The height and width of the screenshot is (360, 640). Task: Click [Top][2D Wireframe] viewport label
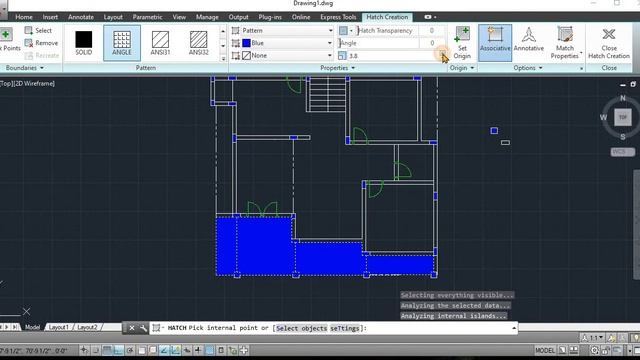tap(27, 83)
